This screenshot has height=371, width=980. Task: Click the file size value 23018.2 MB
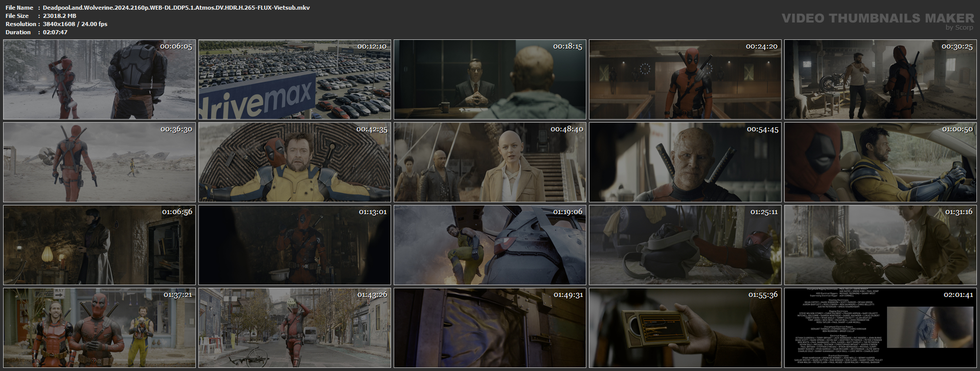coord(60,16)
